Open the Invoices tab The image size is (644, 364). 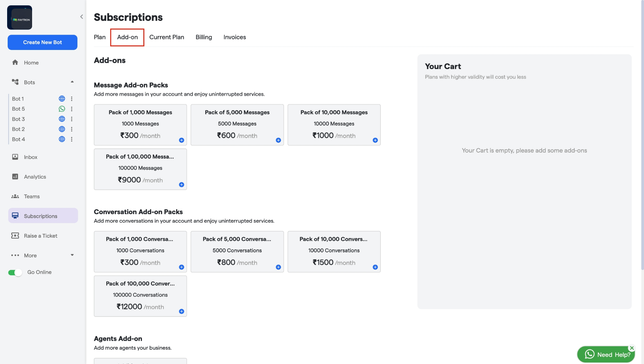coord(234,37)
